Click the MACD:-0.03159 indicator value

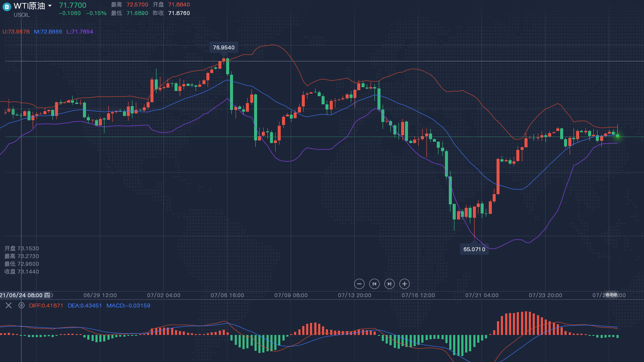pos(128,306)
